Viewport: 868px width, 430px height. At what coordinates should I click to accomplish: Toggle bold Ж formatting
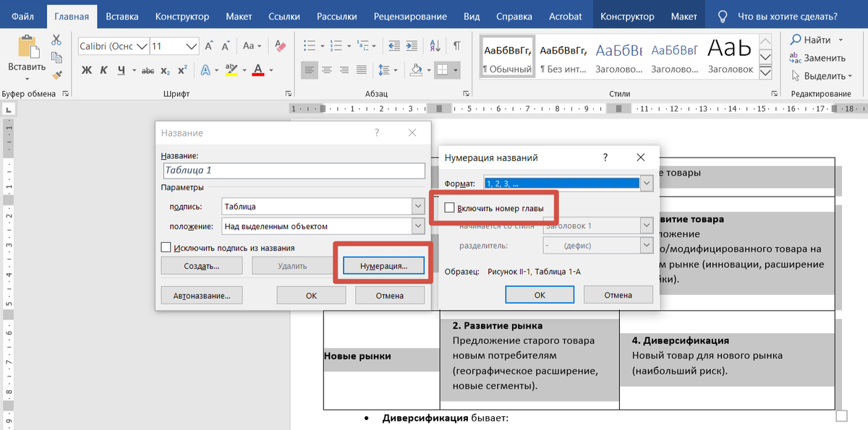(x=87, y=70)
